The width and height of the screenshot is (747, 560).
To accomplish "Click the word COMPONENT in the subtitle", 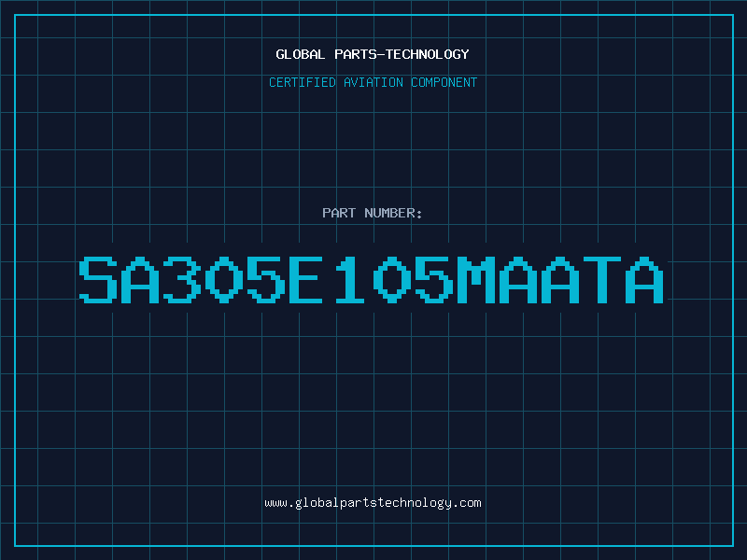I will [x=444, y=83].
